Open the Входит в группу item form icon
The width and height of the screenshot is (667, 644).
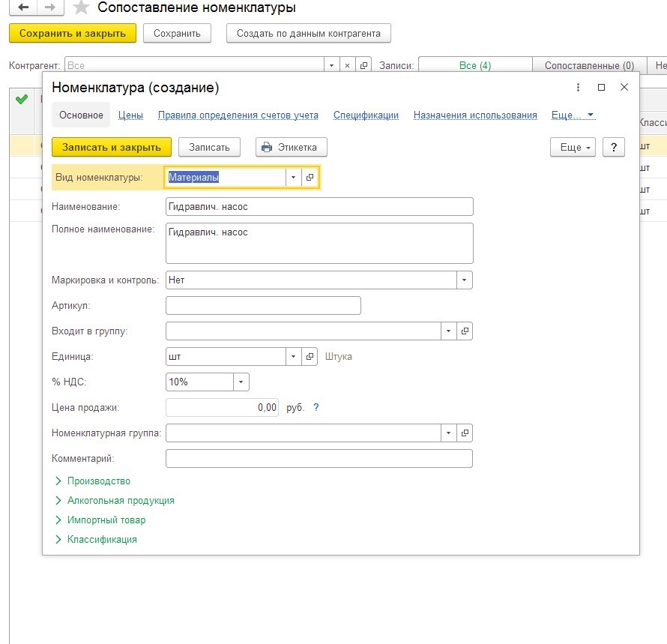pos(465,331)
